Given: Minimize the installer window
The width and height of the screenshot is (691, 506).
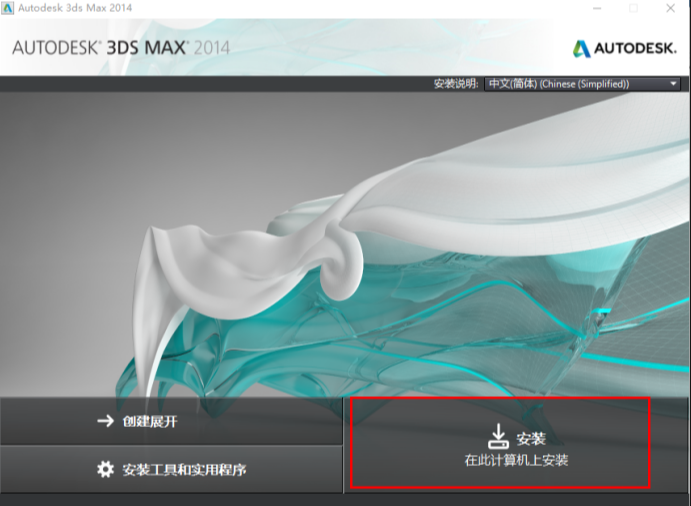Looking at the screenshot, I should (x=597, y=8).
